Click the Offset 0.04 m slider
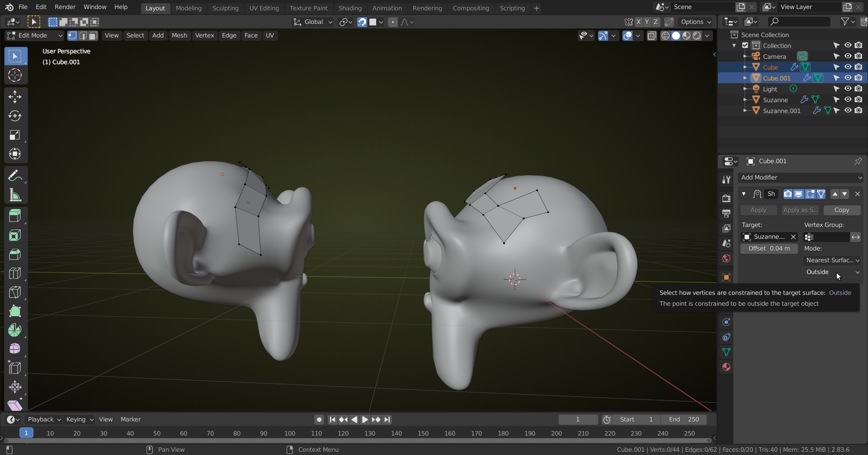868x455 pixels. point(769,248)
